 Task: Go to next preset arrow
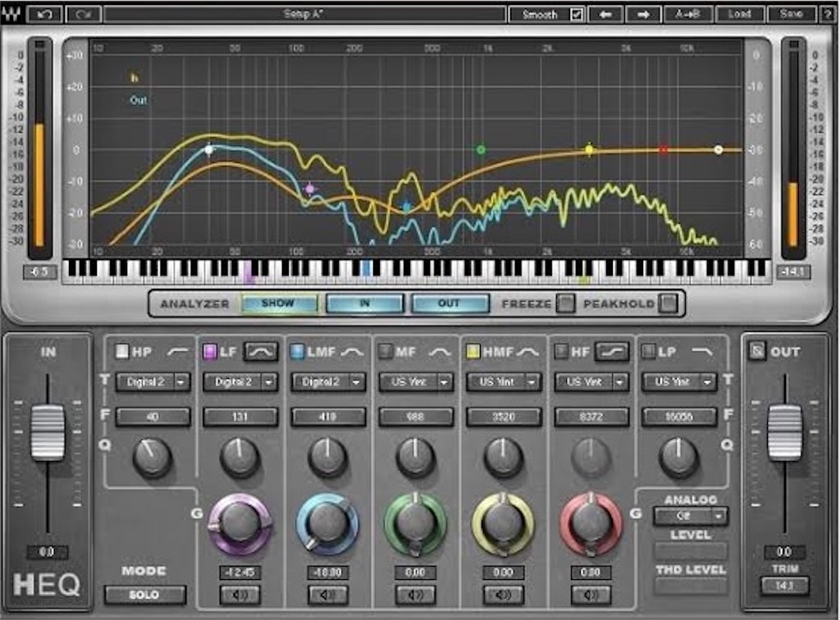(x=643, y=15)
